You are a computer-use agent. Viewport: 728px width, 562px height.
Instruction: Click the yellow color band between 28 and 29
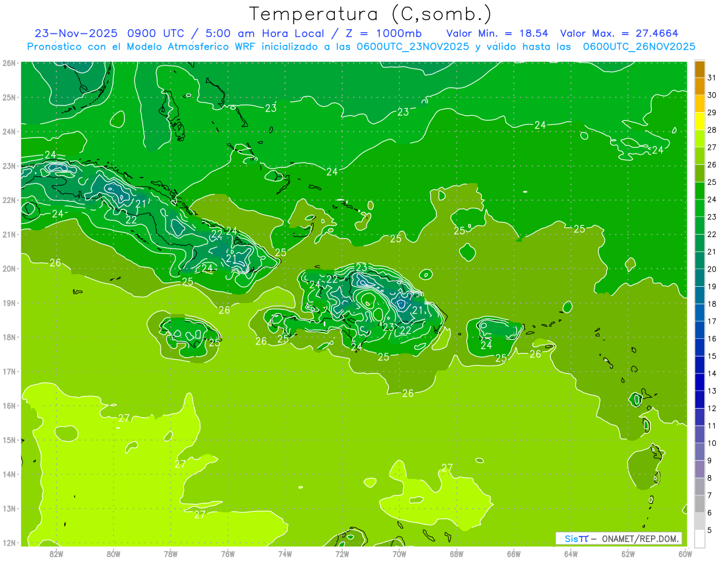tap(699, 121)
